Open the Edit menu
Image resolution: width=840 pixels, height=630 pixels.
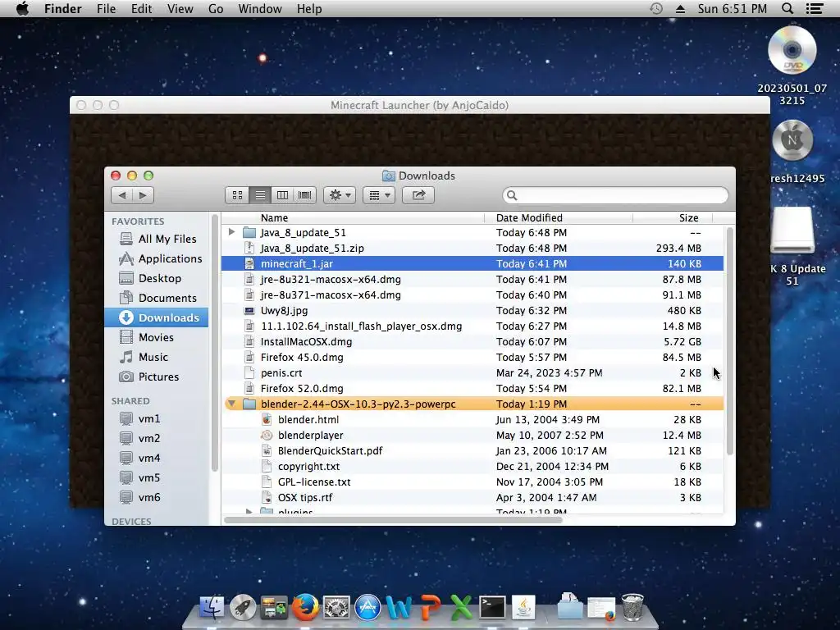[x=141, y=8]
